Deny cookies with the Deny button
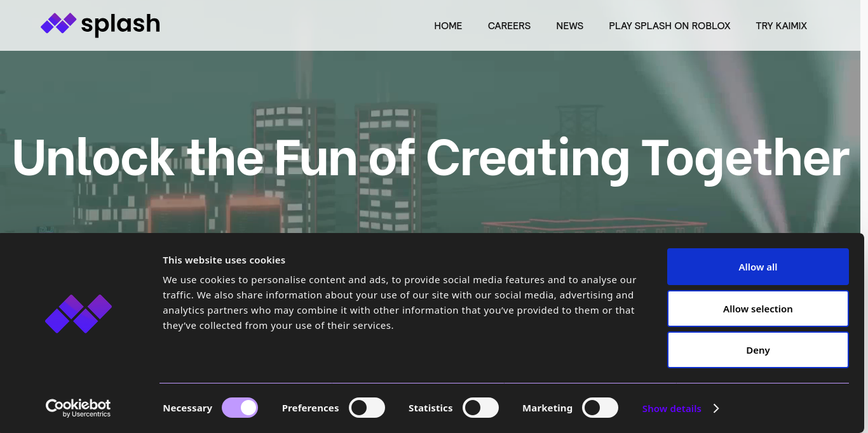 click(757, 350)
